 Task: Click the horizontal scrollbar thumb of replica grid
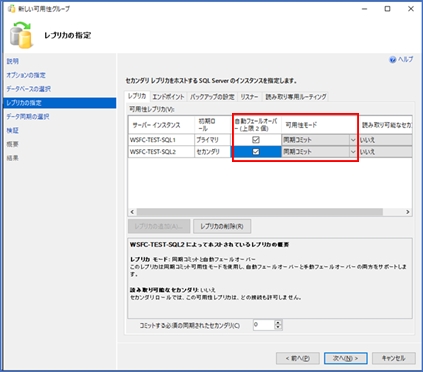coord(260,212)
